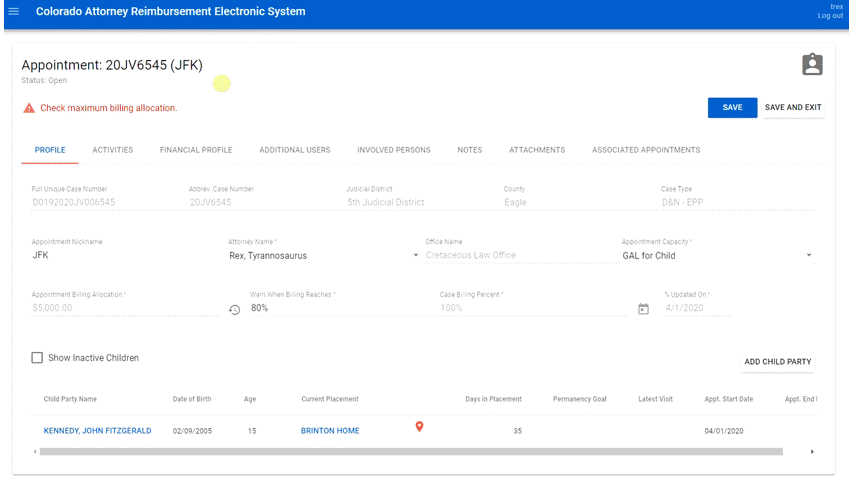853x480 pixels.
Task: Click the red warning triangle icon
Action: click(x=29, y=108)
